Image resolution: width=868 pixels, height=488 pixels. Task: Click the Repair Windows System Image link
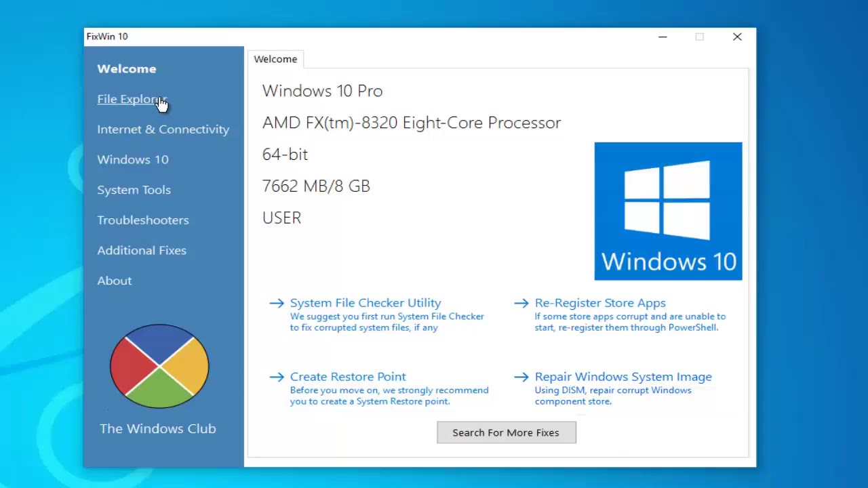pyautogui.click(x=623, y=377)
